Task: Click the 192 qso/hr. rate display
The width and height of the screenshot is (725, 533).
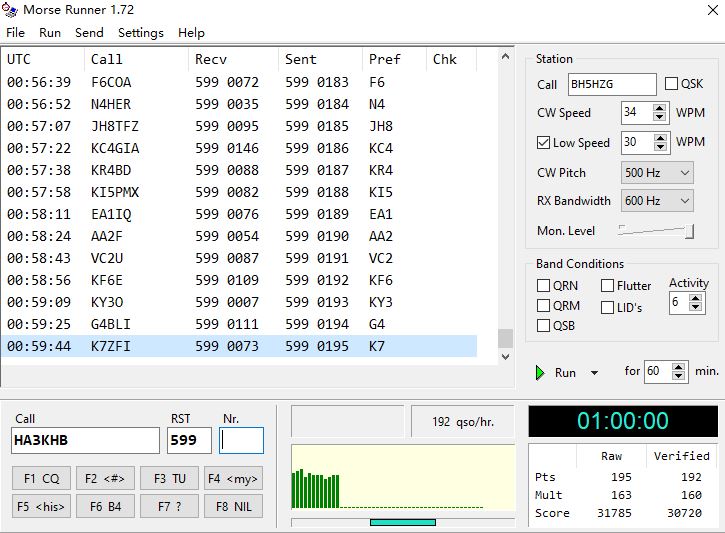Action: (463, 422)
